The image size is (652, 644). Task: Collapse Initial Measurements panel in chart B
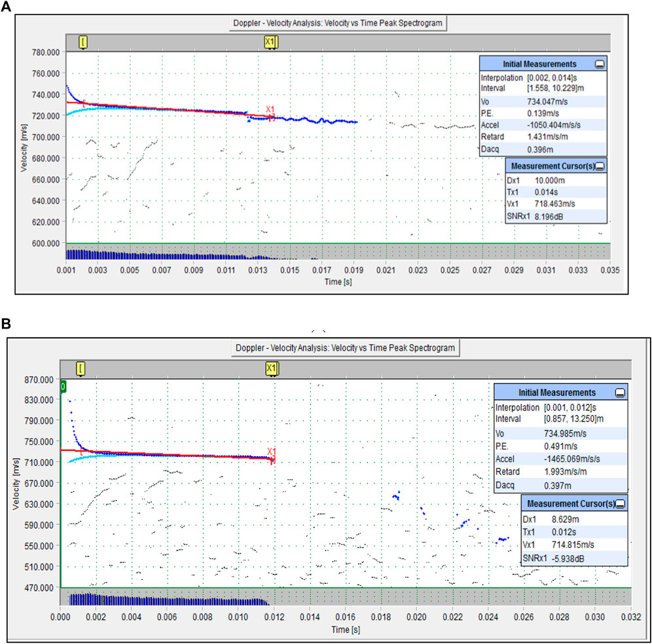pyautogui.click(x=619, y=393)
